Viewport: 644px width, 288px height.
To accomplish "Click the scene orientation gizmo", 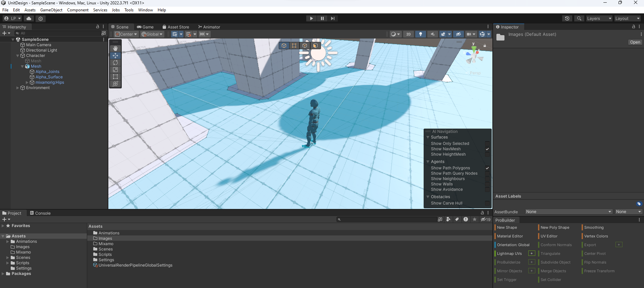I will click(x=474, y=56).
